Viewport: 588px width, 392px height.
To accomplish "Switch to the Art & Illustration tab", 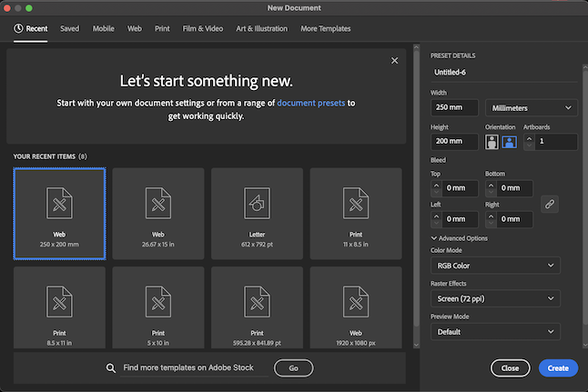I will [262, 28].
